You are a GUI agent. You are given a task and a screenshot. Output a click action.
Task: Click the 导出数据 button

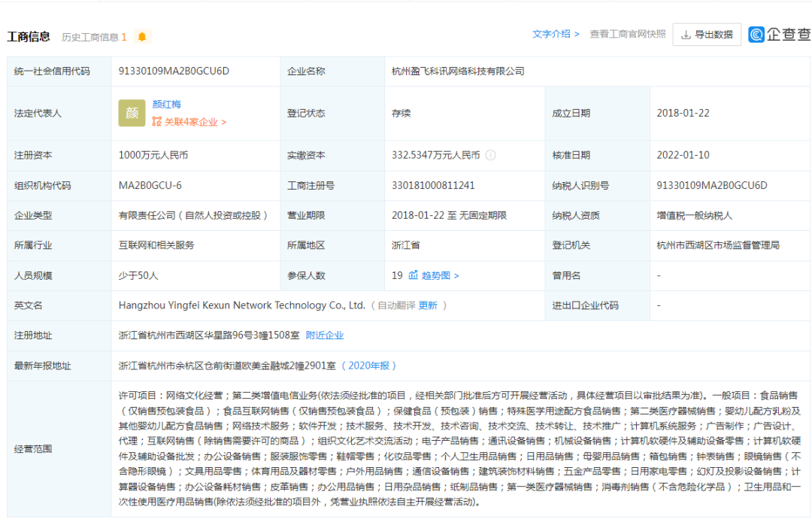[707, 35]
